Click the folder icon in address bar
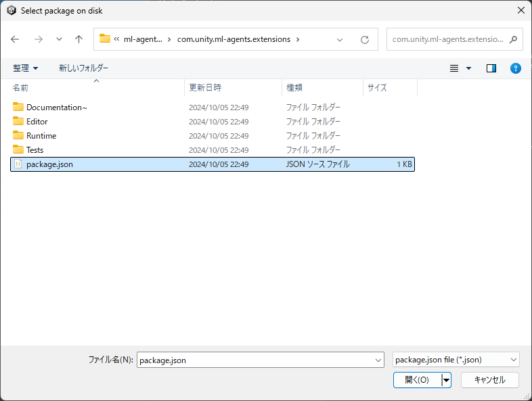532x401 pixels. [104, 39]
